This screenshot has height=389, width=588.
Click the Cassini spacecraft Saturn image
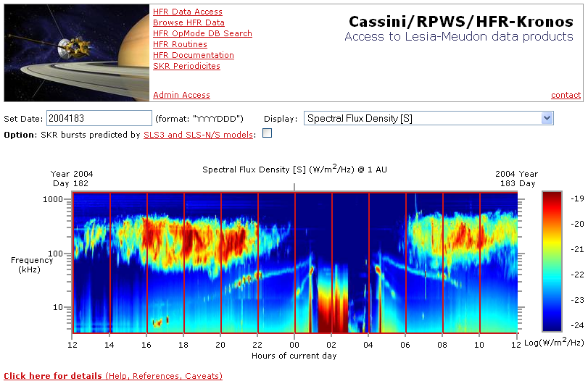pyautogui.click(x=76, y=52)
